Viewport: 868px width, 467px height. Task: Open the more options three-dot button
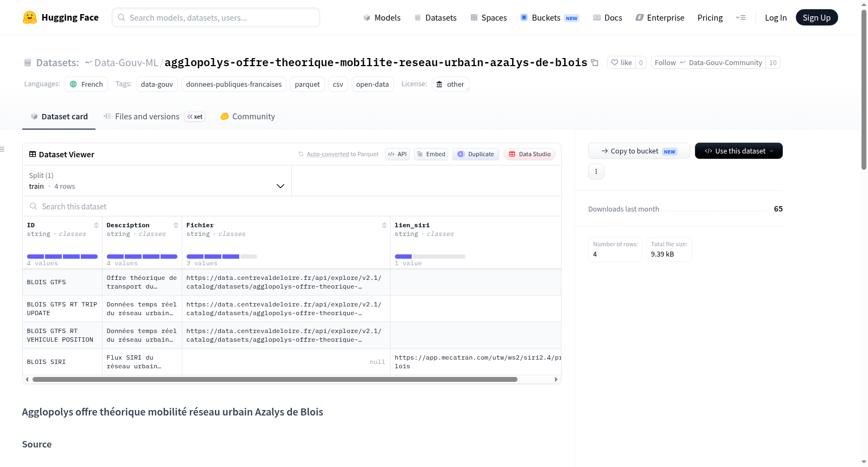(x=596, y=171)
